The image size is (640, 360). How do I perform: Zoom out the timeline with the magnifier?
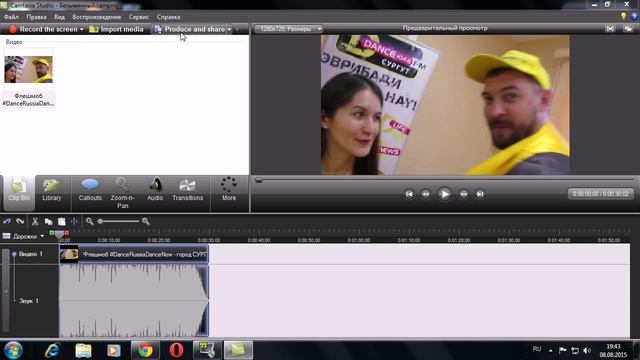(x=90, y=221)
